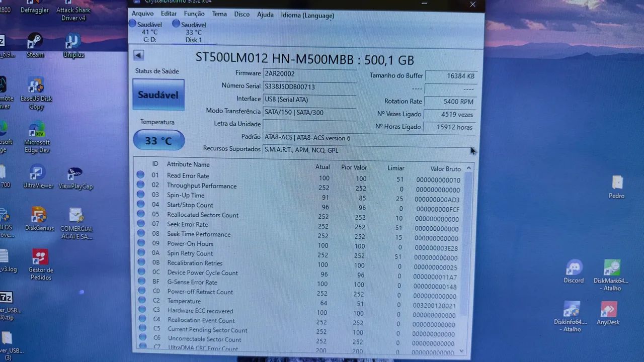The width and height of the screenshot is (644, 362).
Task: Click the Firmware value field
Action: (x=309, y=74)
